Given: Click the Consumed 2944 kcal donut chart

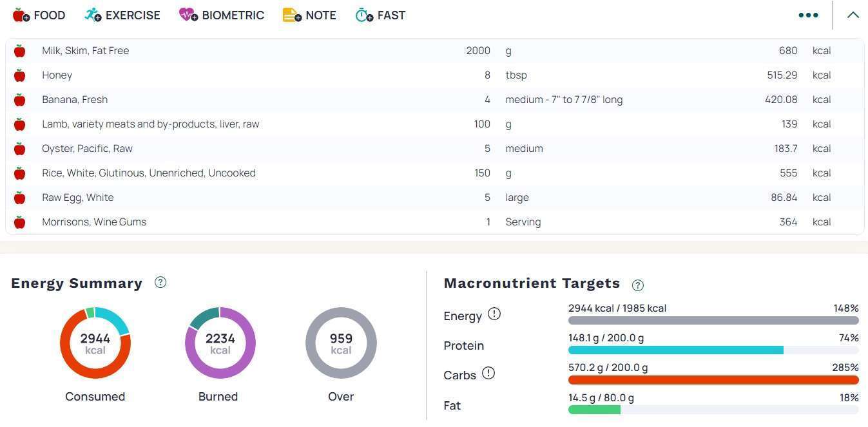Looking at the screenshot, I should 95,343.
